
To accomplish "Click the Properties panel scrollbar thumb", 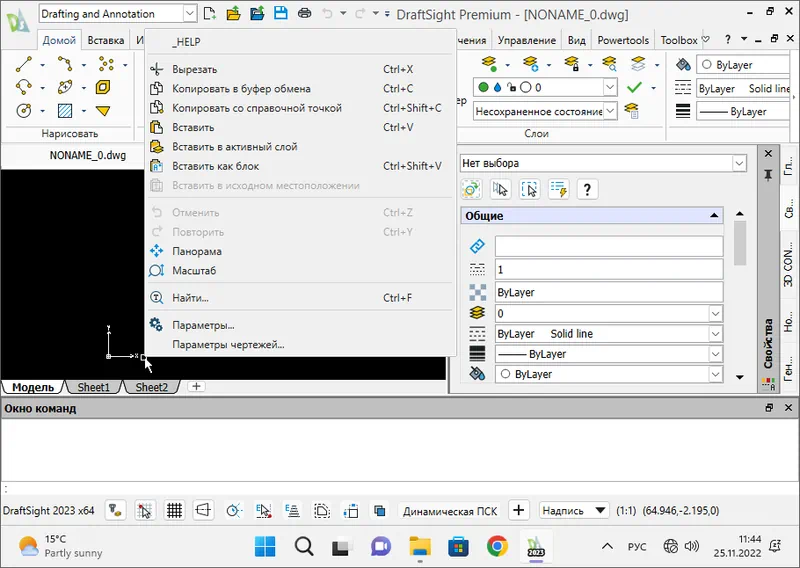I will point(740,243).
